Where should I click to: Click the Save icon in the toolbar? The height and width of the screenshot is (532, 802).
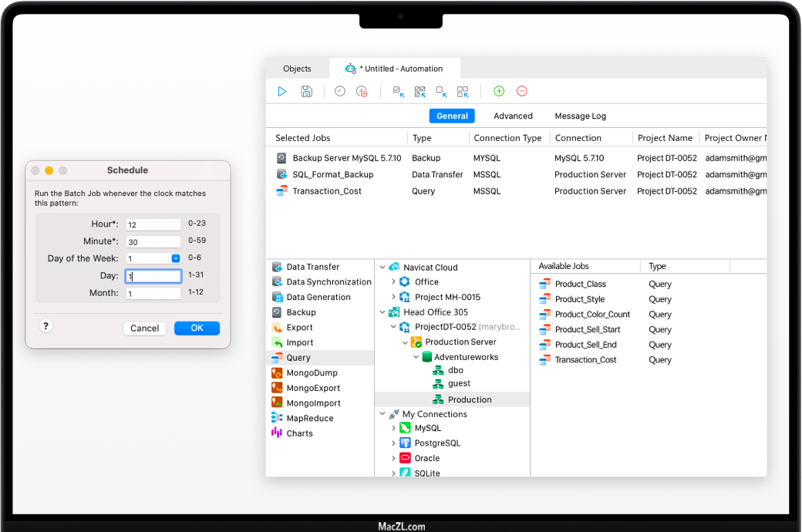[x=306, y=91]
